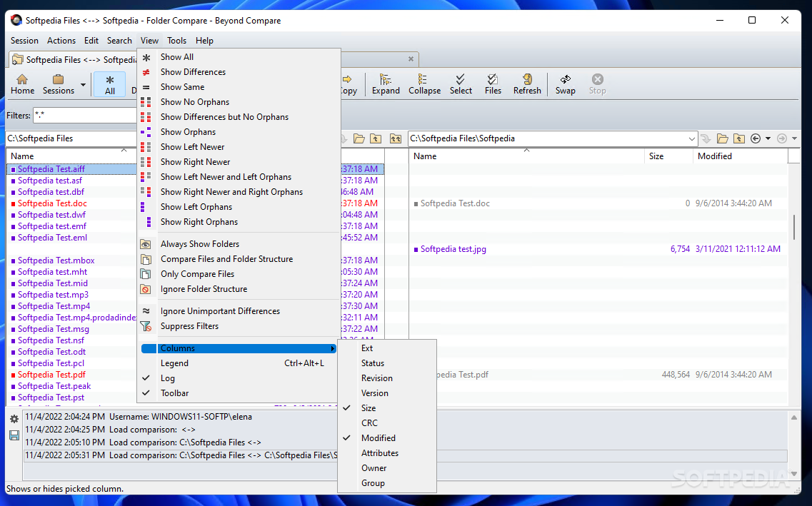The height and width of the screenshot is (506, 812).
Task: Click the gear icon in log panel
Action: tap(14, 420)
